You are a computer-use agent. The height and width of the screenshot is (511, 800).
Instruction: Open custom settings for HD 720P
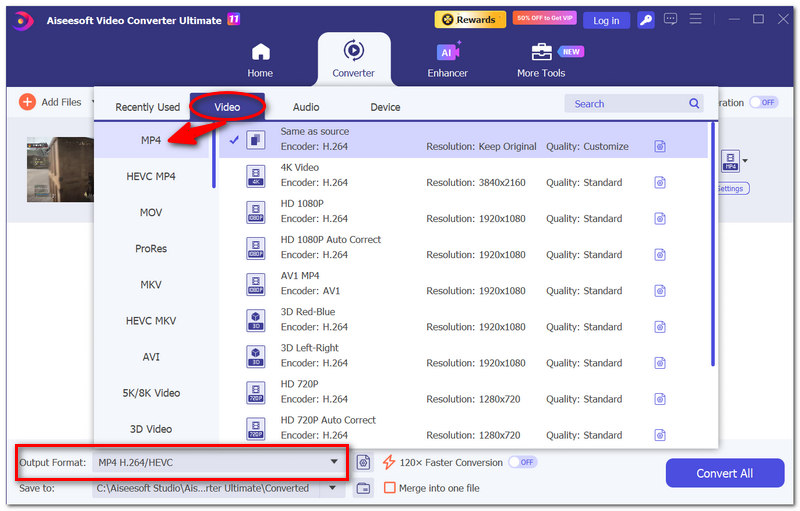(660, 399)
